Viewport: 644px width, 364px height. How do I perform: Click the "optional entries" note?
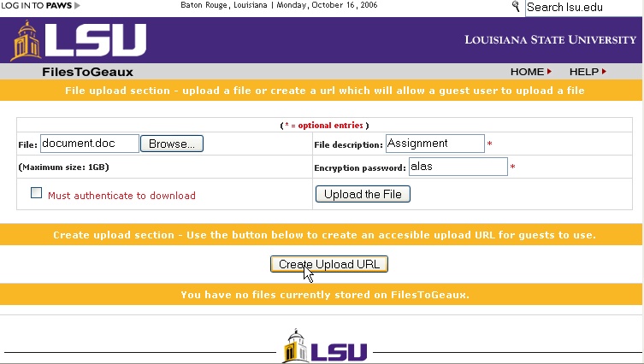(x=324, y=125)
